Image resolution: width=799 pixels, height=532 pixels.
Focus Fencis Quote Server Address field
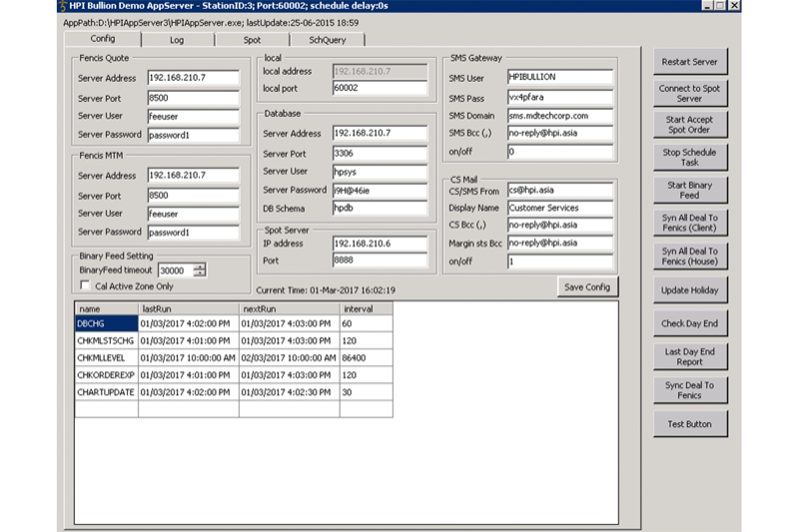pos(193,78)
